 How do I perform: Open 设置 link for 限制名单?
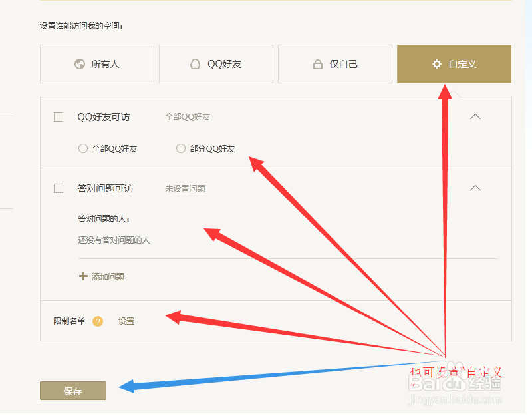126,321
